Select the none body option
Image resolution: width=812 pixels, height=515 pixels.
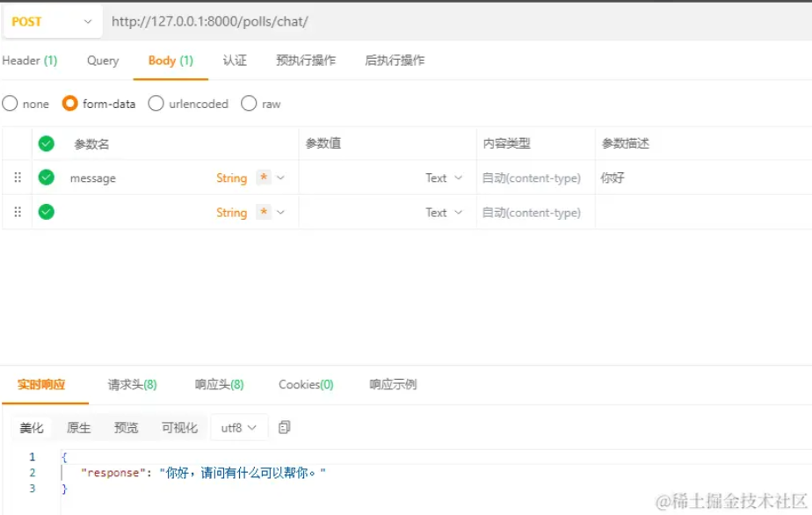point(9,103)
